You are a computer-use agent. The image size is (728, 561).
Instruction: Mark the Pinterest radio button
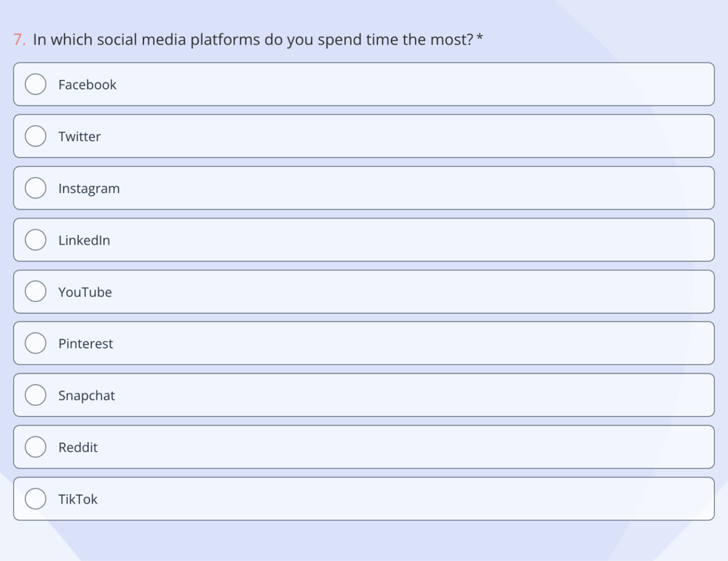pos(35,343)
